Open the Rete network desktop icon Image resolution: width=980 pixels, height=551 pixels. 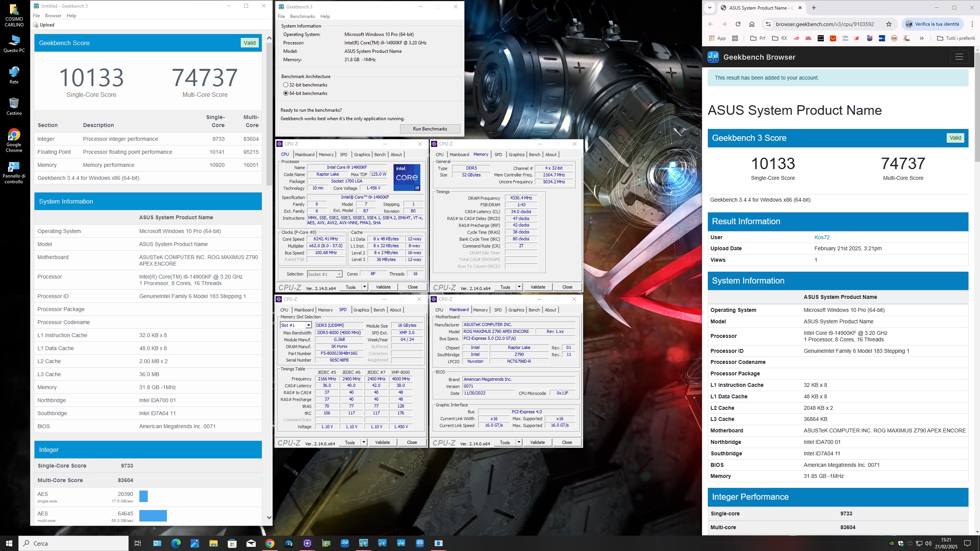pyautogui.click(x=14, y=75)
